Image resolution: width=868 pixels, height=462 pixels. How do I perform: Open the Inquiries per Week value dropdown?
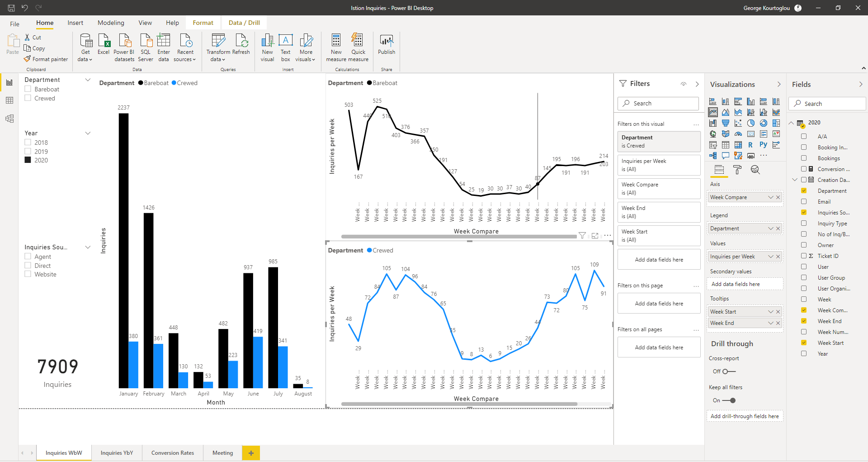tap(771, 257)
